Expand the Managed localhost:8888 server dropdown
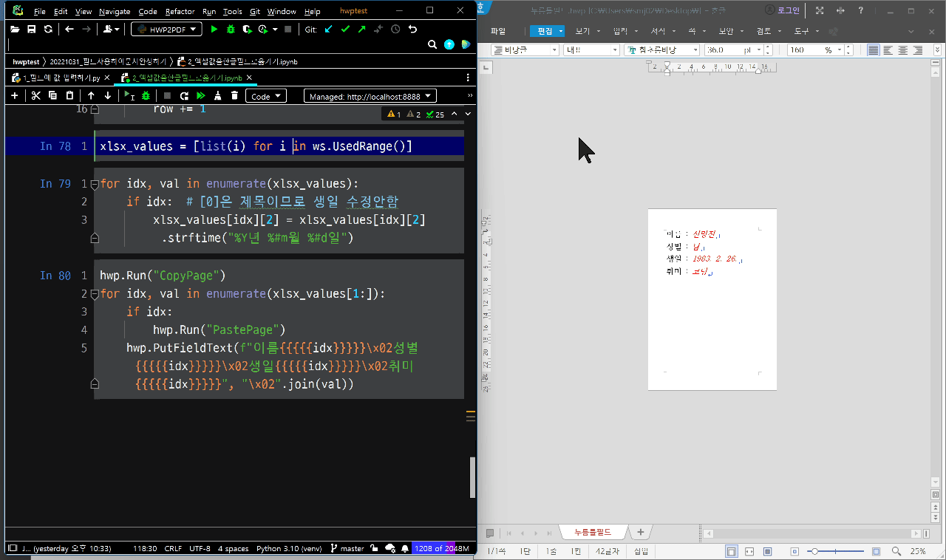946x560 pixels. point(370,96)
